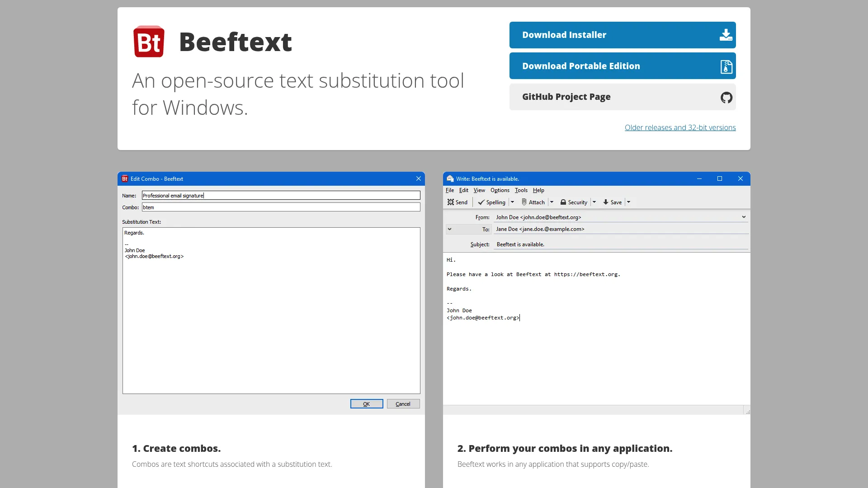
Task: Click the Substitution Text area
Action: click(x=271, y=310)
